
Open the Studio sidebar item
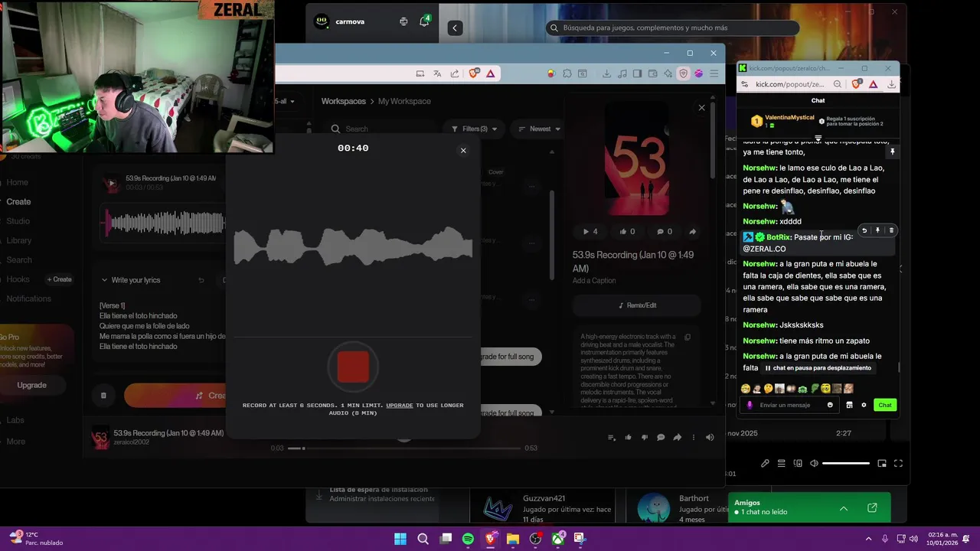18,221
